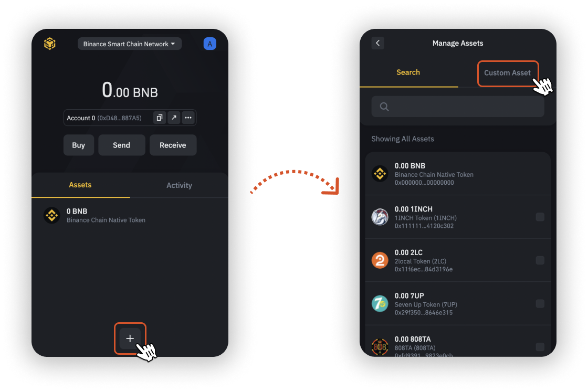The width and height of the screenshot is (588, 391).
Task: Copy the Account 0 address
Action: [x=160, y=118]
